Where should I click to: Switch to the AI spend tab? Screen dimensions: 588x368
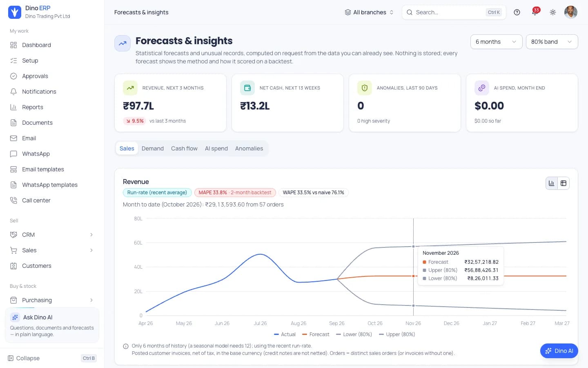pos(216,148)
